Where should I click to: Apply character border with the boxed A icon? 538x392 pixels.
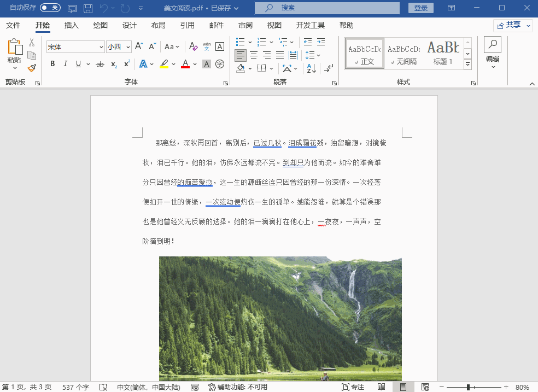point(220,46)
